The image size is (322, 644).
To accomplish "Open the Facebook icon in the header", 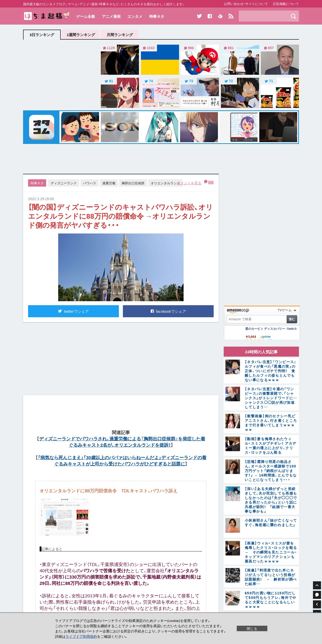I will [x=210, y=16].
